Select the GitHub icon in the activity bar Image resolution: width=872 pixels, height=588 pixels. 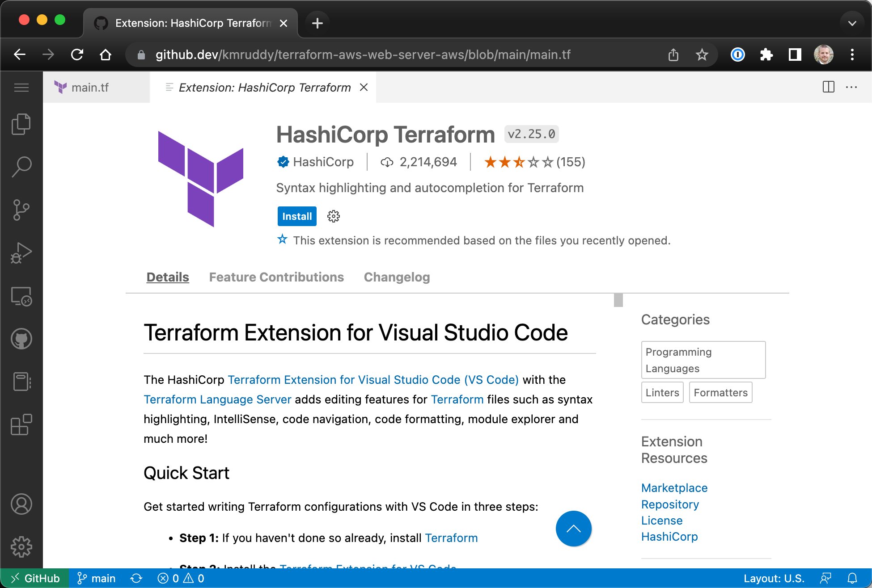point(21,338)
